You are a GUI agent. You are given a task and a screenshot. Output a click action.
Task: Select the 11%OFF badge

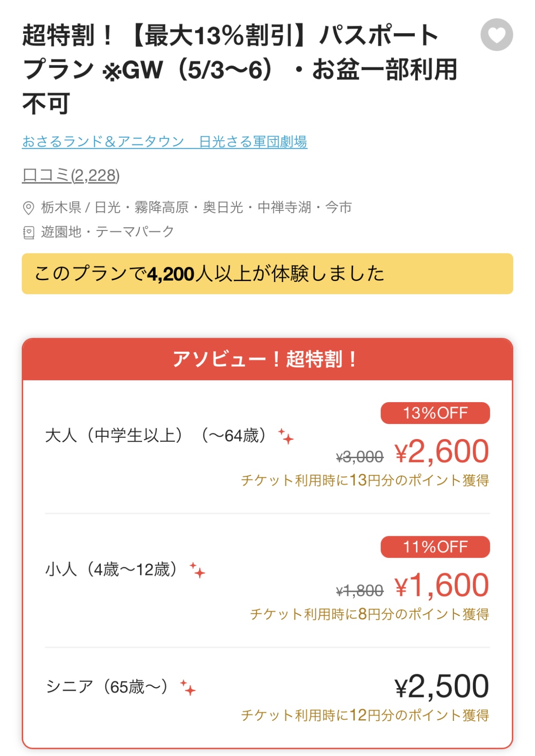pyautogui.click(x=435, y=547)
